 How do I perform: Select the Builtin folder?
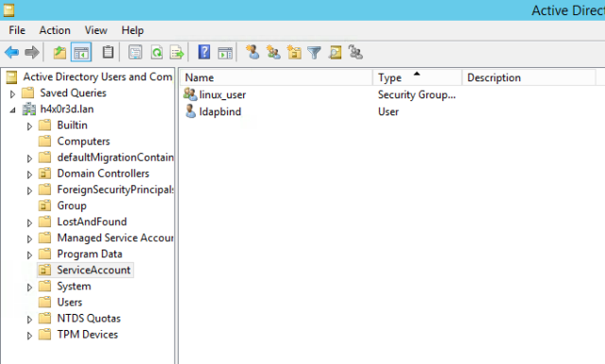[72, 126]
